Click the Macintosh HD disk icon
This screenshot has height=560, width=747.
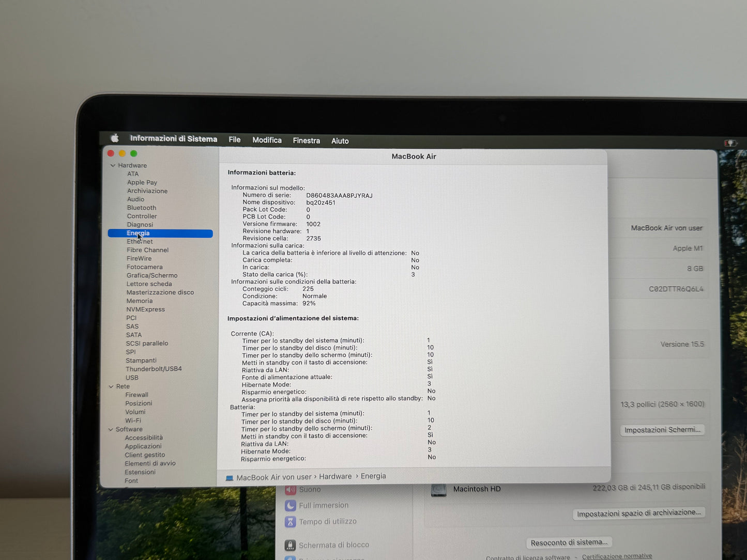click(x=438, y=489)
